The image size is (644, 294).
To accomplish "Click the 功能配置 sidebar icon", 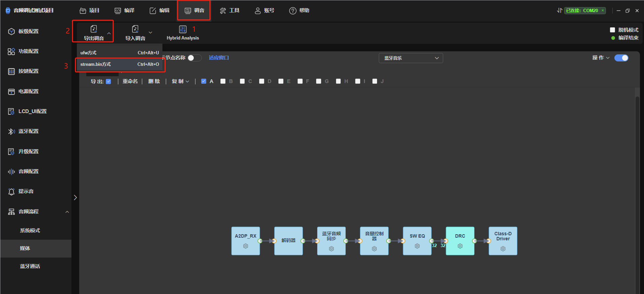I will 11,51.
